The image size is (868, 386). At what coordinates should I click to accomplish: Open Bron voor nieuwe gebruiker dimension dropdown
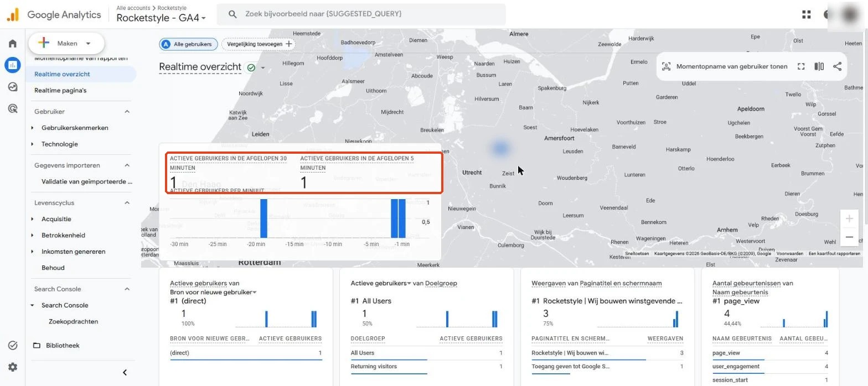pyautogui.click(x=213, y=292)
